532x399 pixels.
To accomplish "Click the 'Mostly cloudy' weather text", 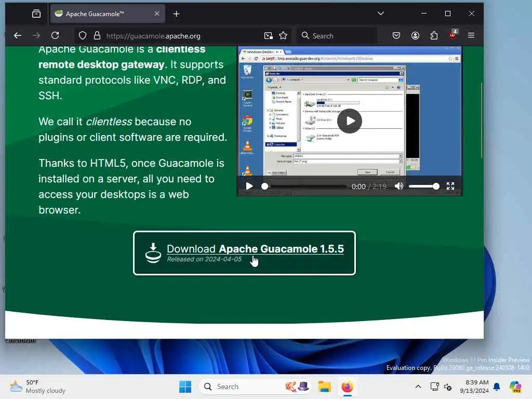I will coord(46,391).
